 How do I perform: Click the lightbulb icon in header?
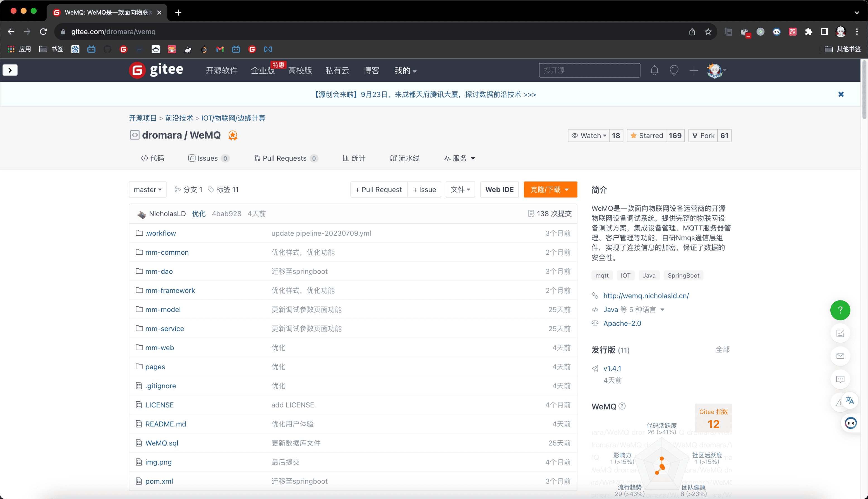[674, 70]
